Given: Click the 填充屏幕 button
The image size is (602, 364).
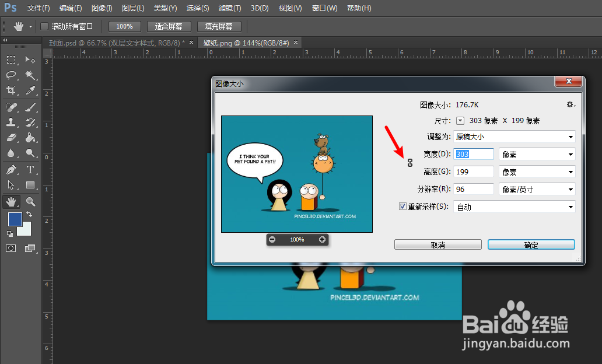Looking at the screenshot, I should click(x=219, y=26).
